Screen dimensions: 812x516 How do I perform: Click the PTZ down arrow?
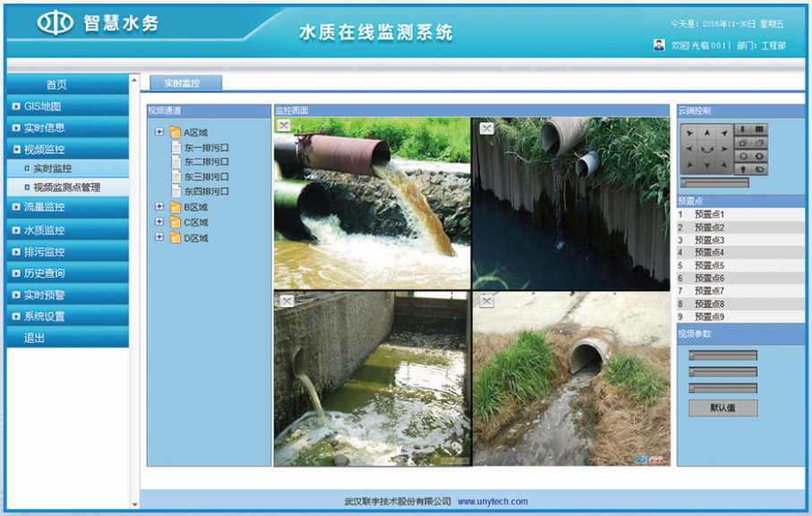(707, 166)
